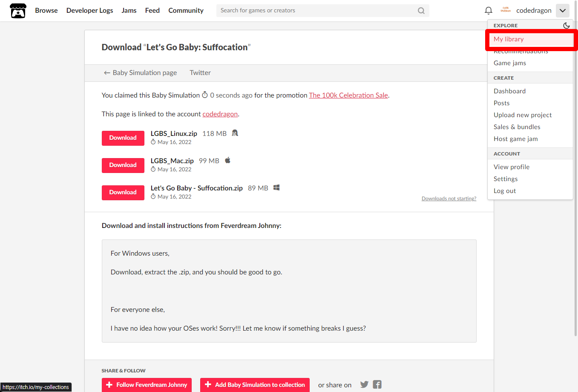Open account Settings
578x392 pixels.
point(530,179)
